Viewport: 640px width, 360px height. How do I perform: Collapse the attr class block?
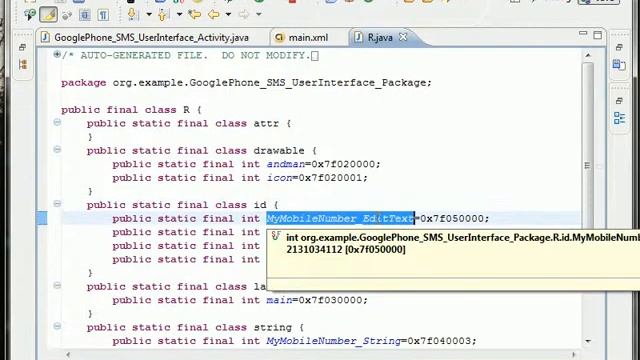coord(57,122)
